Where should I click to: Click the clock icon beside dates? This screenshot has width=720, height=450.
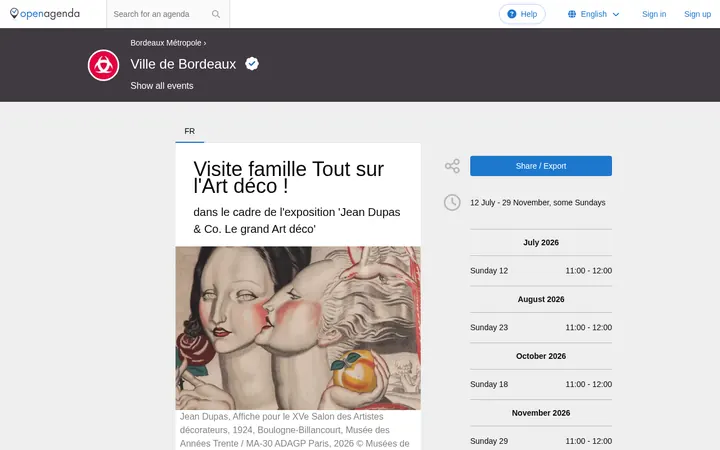452,202
